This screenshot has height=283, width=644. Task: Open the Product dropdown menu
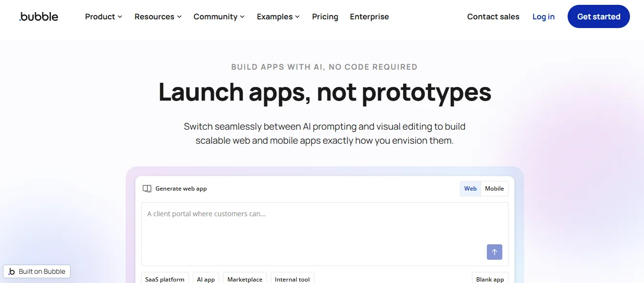pos(103,17)
